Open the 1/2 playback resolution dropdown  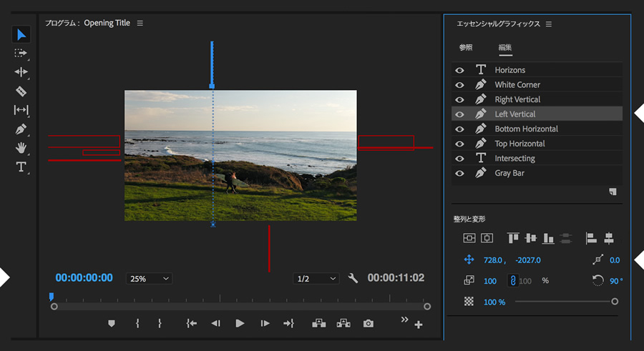point(316,278)
